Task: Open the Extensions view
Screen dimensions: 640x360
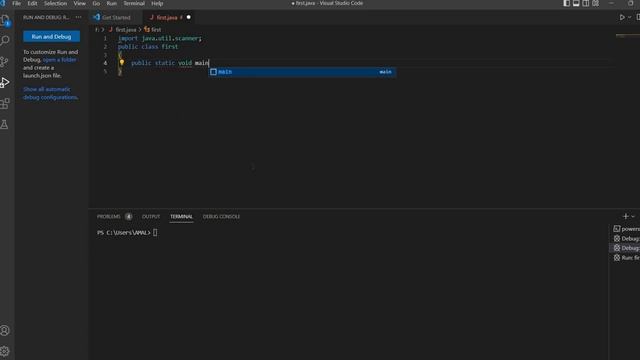Action: click(x=5, y=104)
